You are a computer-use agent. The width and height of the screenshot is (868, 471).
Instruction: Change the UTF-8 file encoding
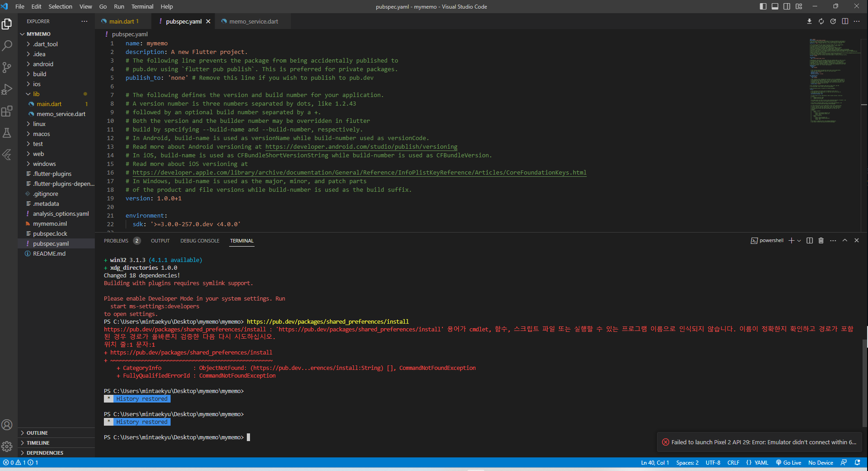713,463
